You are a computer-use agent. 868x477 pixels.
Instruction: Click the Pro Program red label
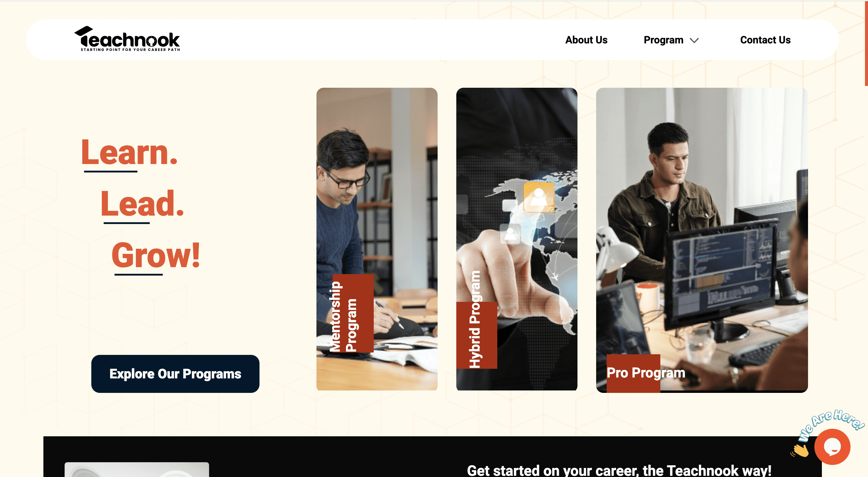click(633, 373)
